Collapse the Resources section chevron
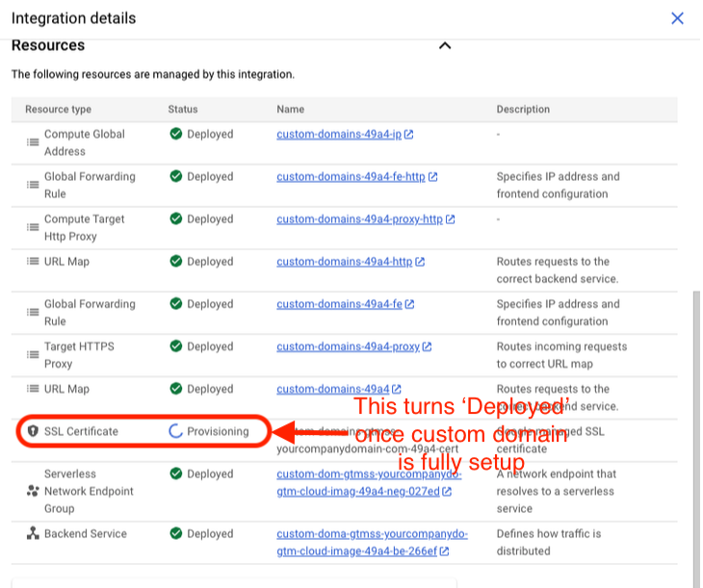 click(444, 45)
